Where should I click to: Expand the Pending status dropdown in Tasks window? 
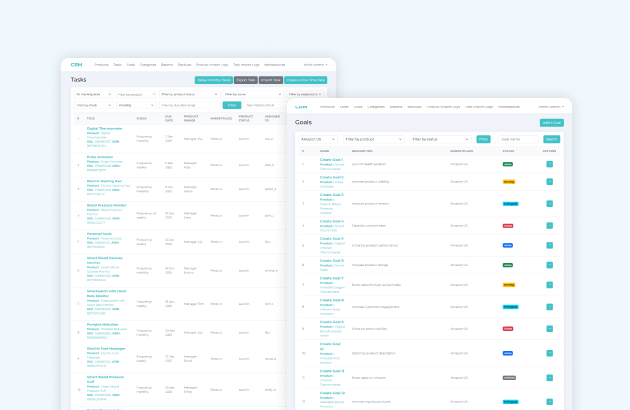point(136,105)
